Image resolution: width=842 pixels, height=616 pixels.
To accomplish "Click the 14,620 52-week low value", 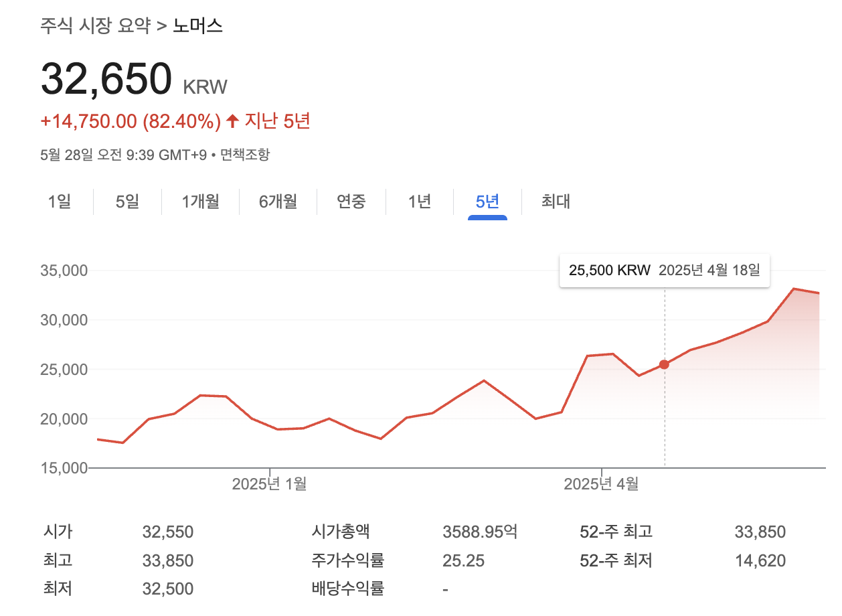I will pyautogui.click(x=760, y=560).
